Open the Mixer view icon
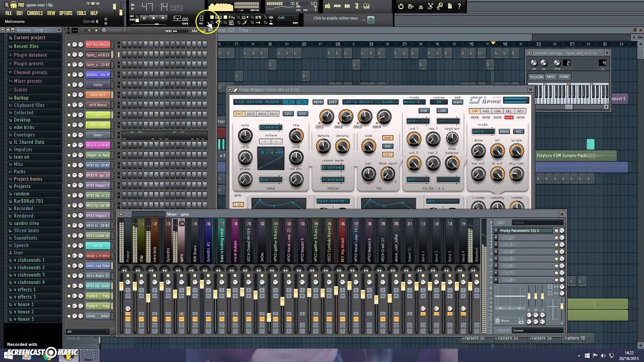Viewport: 644px width, 362px height. [366, 6]
